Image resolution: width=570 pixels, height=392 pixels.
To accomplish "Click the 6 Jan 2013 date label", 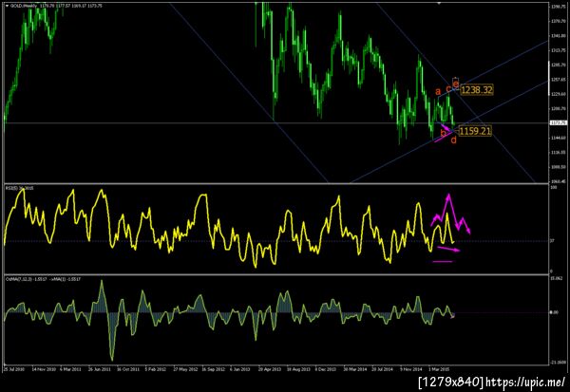I will [240, 369].
